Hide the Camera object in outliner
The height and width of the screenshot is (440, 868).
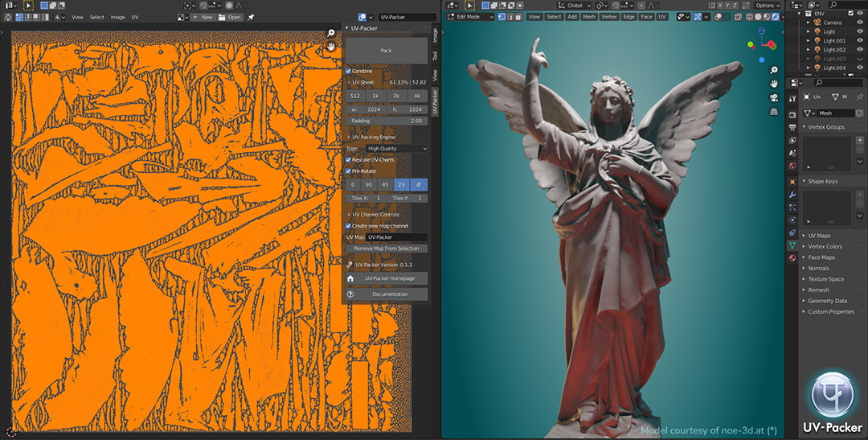coord(860,23)
